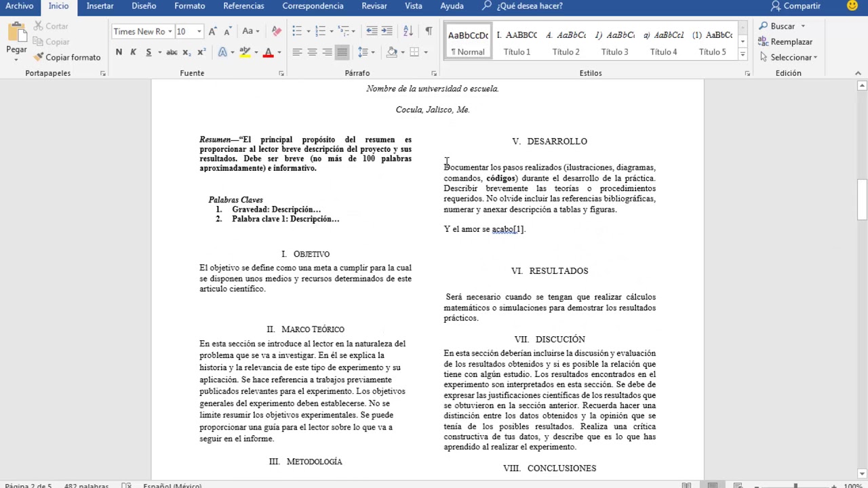Image resolution: width=868 pixels, height=488 pixels.
Task: Apply the Normal style
Action: tap(468, 42)
